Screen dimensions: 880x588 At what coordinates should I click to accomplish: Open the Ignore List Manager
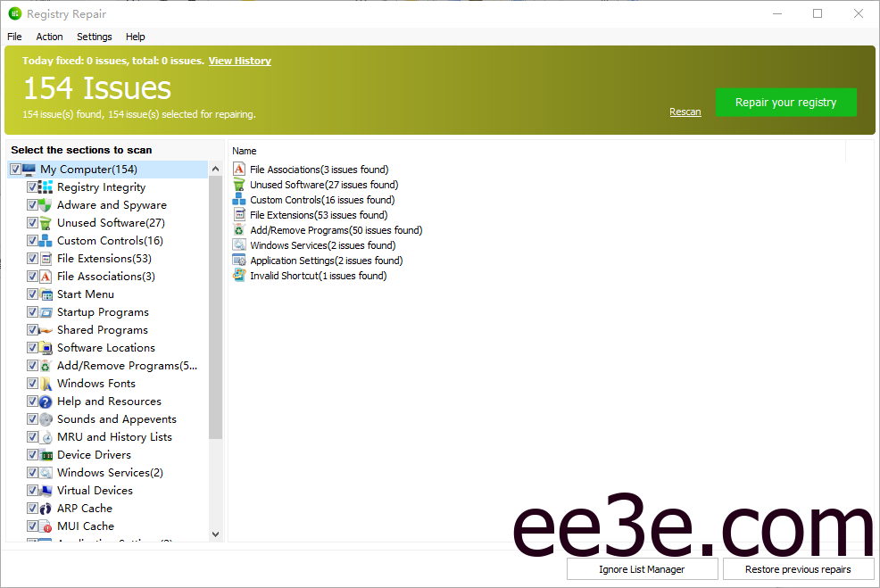(642, 569)
